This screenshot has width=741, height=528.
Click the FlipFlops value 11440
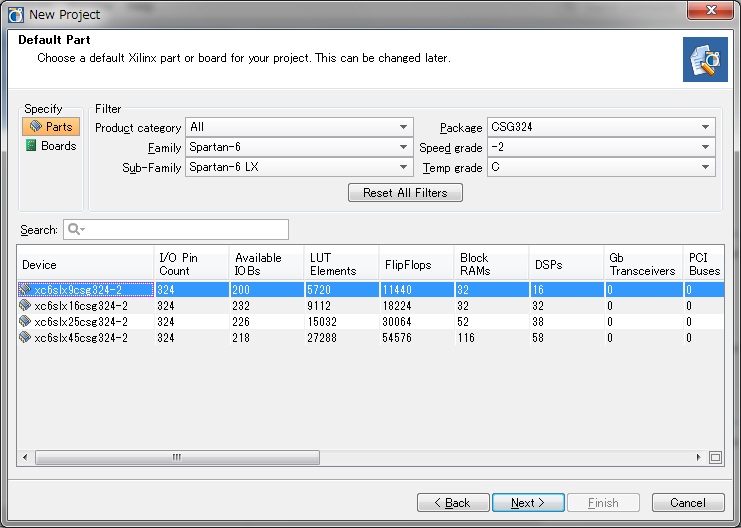397,289
